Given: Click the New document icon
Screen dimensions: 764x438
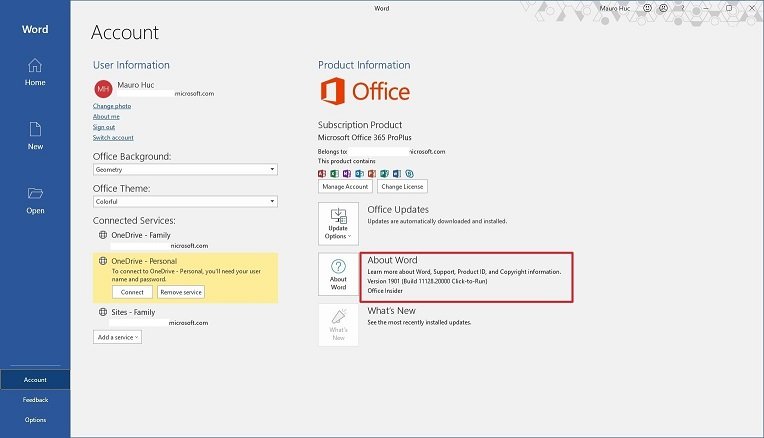Looking at the screenshot, I should click(35, 130).
